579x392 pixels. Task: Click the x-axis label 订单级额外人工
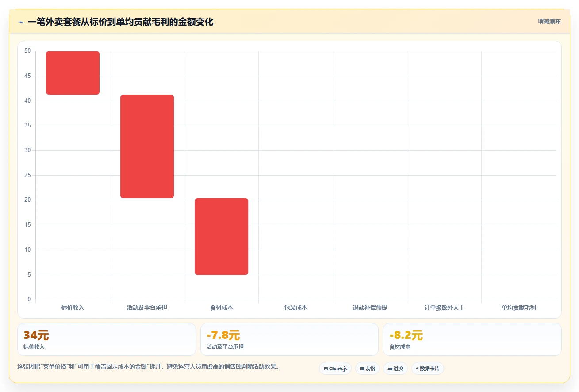445,307
